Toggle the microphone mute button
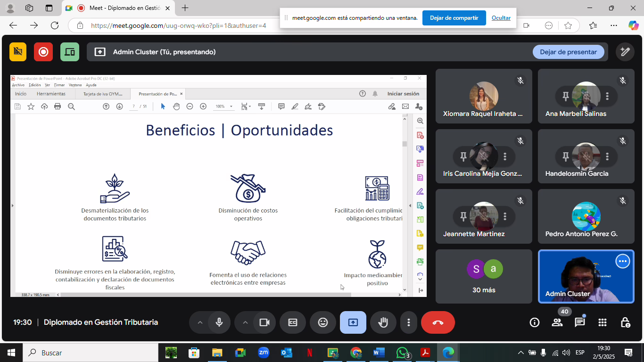 219,322
